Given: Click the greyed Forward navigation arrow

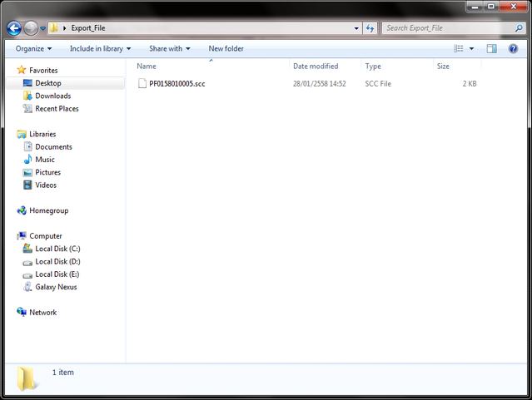Looking at the screenshot, I should (31, 28).
